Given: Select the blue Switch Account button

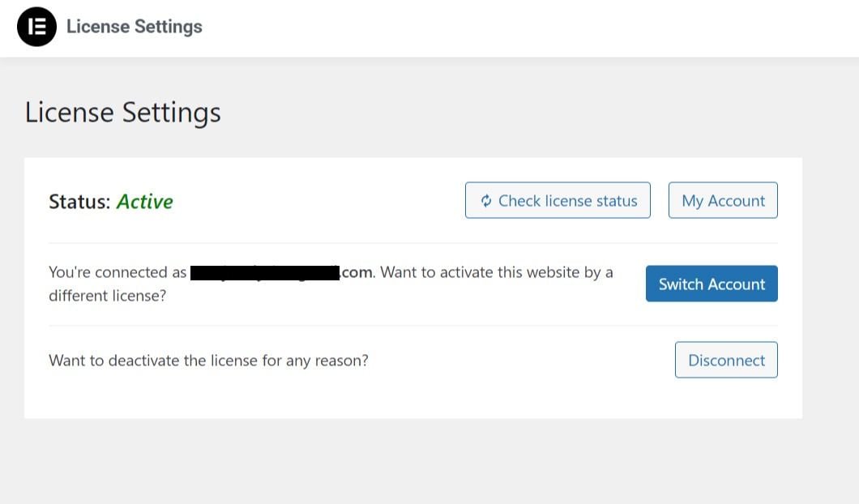Looking at the screenshot, I should (x=712, y=284).
